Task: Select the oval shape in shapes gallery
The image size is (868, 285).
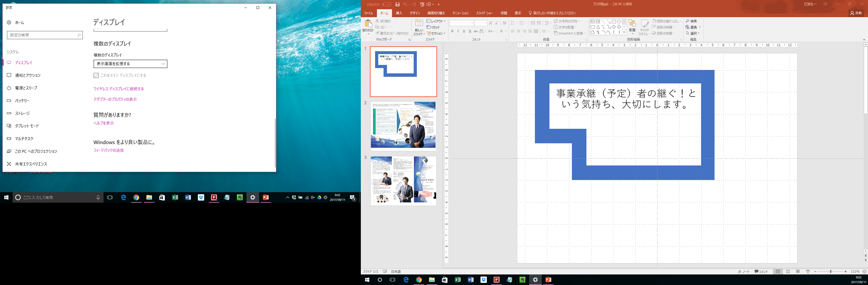Action: pyautogui.click(x=619, y=22)
